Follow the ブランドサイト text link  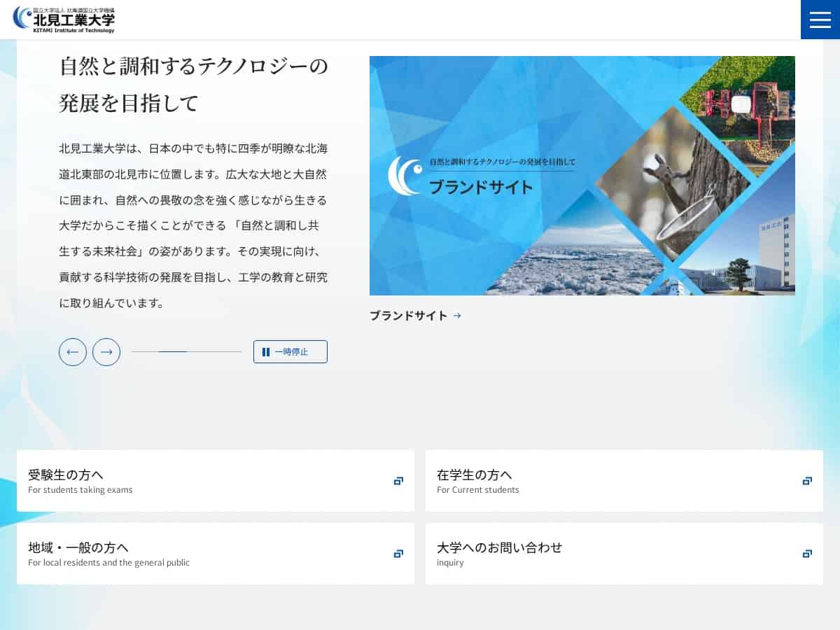point(409,316)
